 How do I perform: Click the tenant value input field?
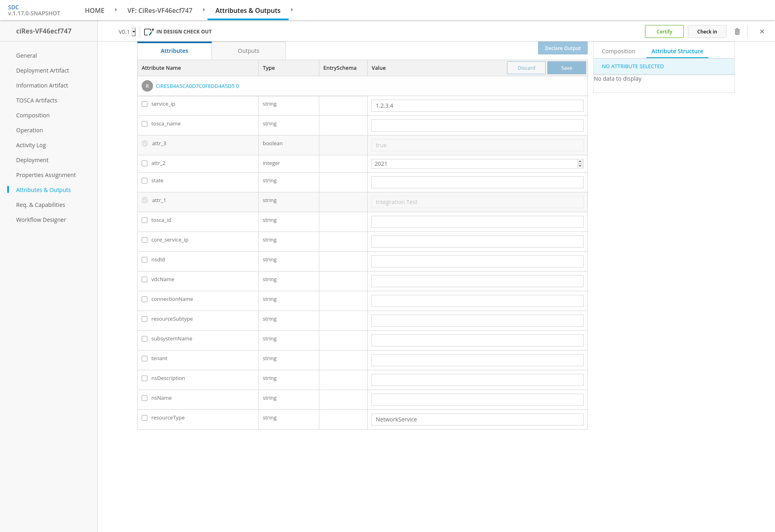478,360
